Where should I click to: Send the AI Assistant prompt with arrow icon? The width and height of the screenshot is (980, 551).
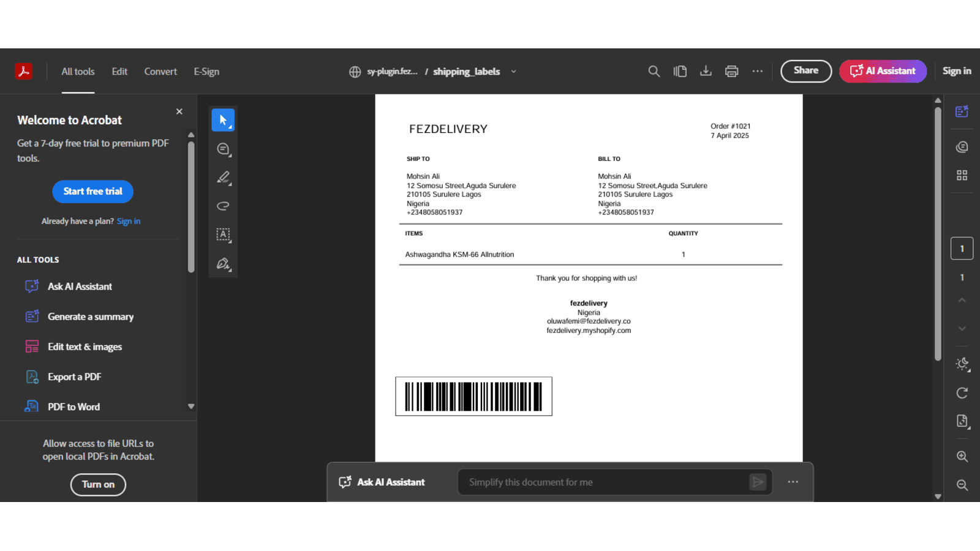tap(758, 482)
